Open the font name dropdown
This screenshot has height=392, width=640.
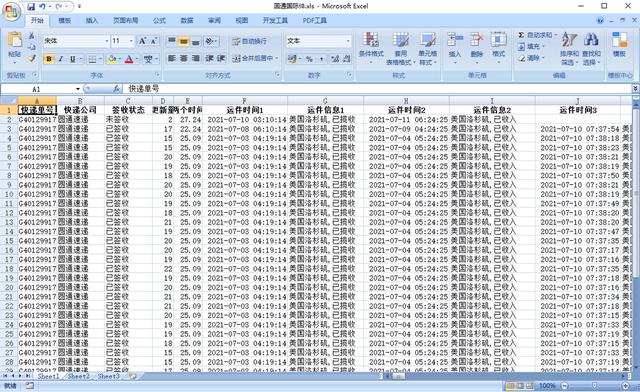(x=107, y=41)
